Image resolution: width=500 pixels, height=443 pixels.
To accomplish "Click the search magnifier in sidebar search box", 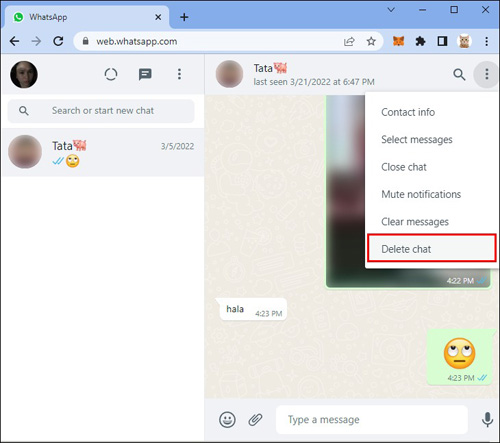I will click(24, 111).
